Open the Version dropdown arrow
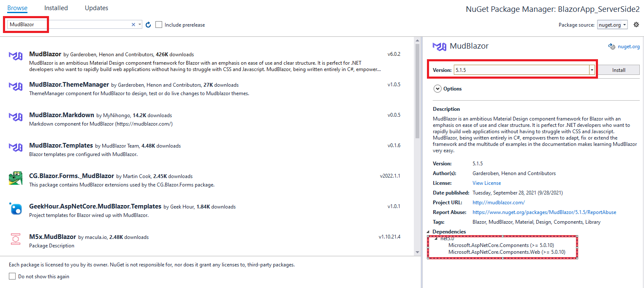The image size is (644, 288). click(592, 70)
